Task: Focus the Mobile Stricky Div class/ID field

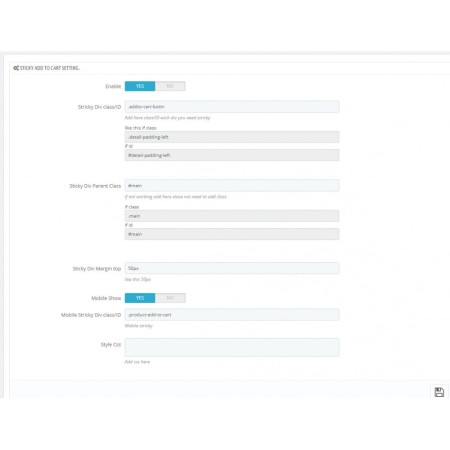Action: coord(232,315)
